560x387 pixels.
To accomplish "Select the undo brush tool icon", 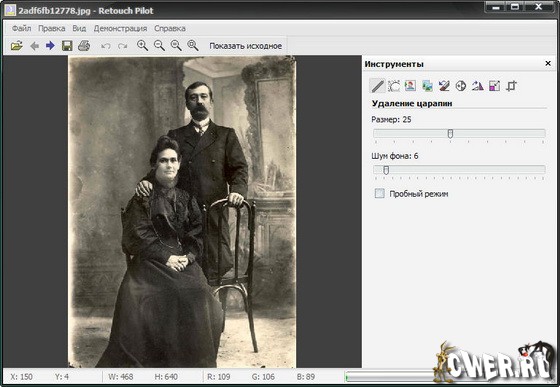I will tap(444, 86).
